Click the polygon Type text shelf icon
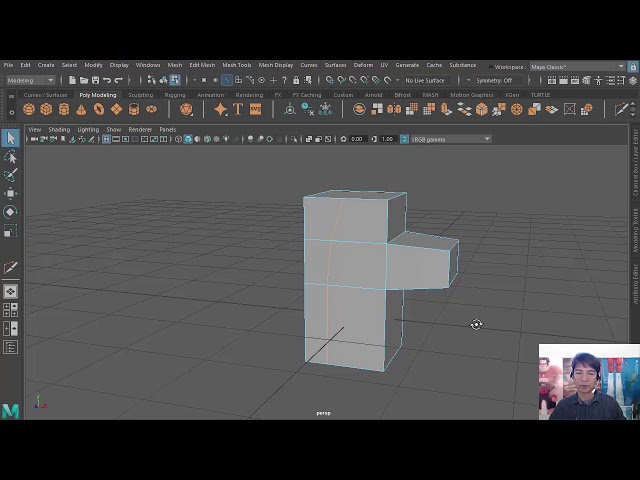The width and height of the screenshot is (640, 480). click(x=238, y=109)
